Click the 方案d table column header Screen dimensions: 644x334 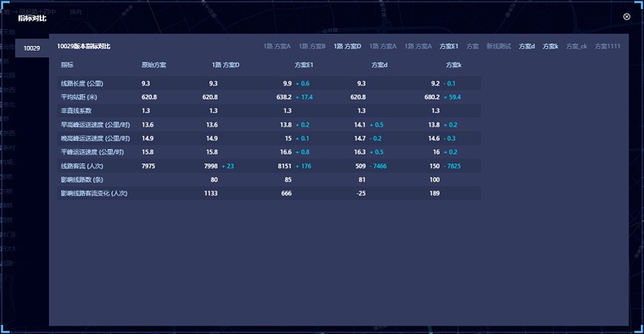coord(379,65)
